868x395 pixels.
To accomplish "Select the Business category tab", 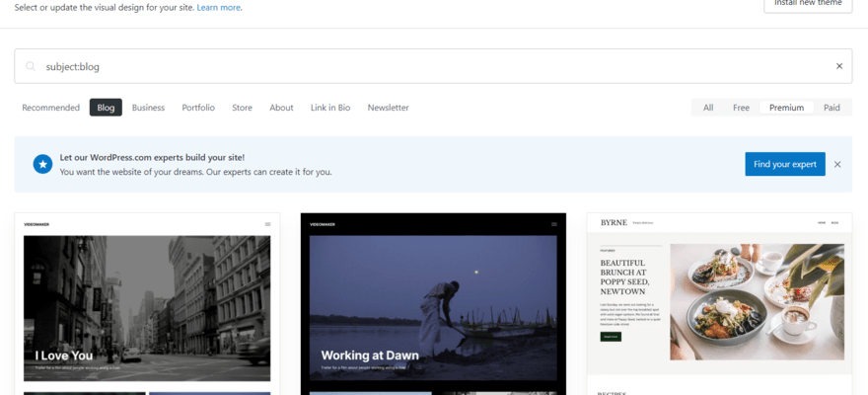I will (148, 108).
